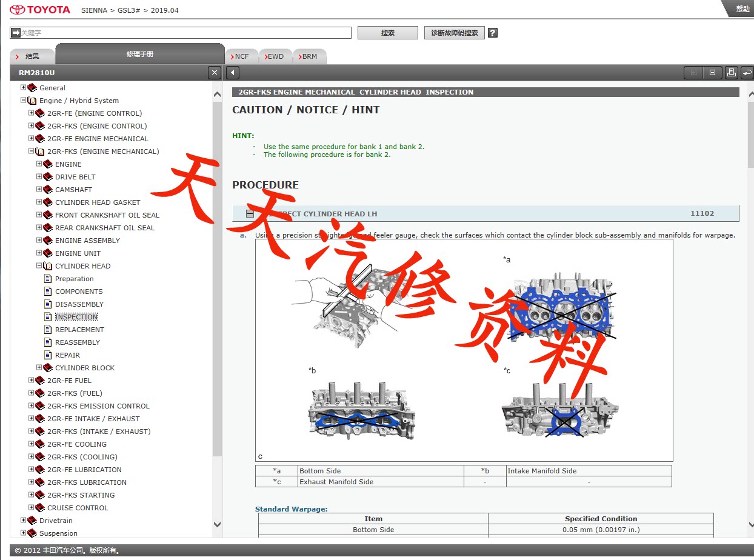Close the RM2810U panel with X icon
754x560 pixels.
coord(215,73)
